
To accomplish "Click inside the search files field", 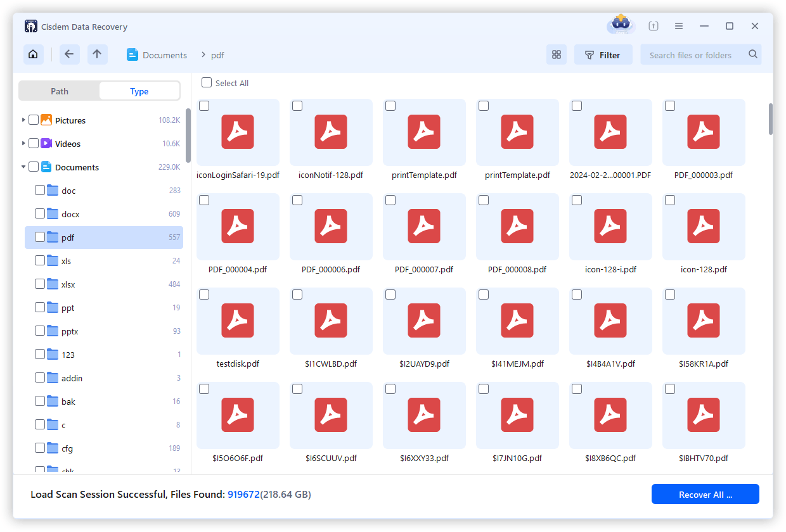I will (x=691, y=55).
